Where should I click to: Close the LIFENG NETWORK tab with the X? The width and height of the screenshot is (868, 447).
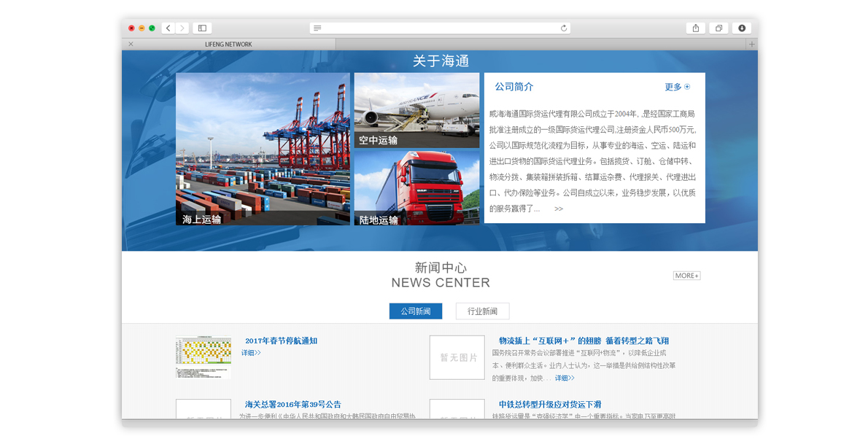pyautogui.click(x=131, y=44)
